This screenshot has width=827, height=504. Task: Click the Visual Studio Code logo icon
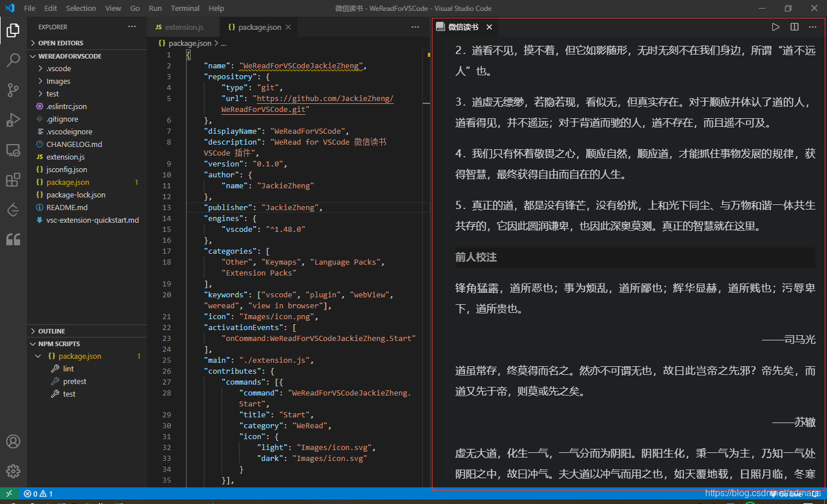pos(10,8)
